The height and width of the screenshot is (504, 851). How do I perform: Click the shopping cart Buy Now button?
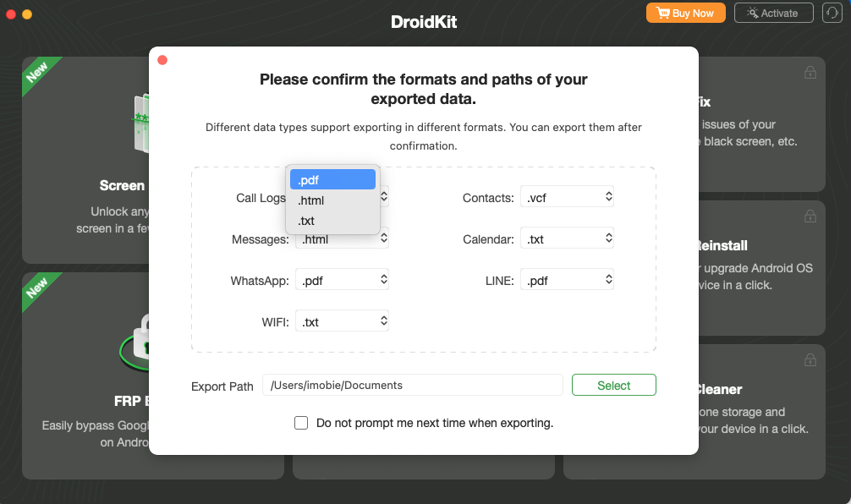click(x=685, y=13)
